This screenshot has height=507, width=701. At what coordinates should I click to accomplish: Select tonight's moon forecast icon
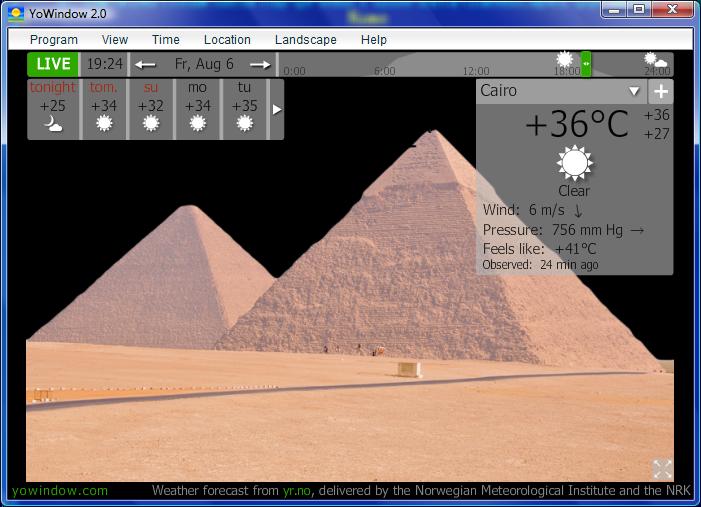pyautogui.click(x=52, y=123)
